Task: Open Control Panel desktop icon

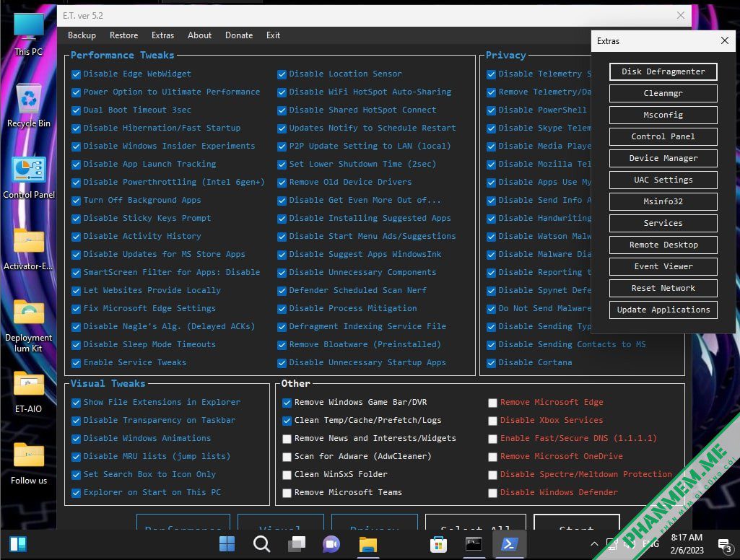Action: tap(28, 177)
